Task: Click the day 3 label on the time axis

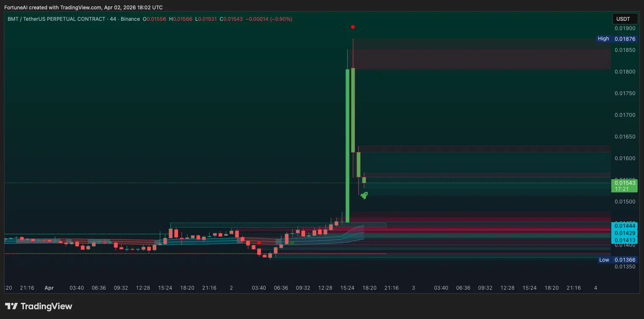Action: tap(414, 288)
